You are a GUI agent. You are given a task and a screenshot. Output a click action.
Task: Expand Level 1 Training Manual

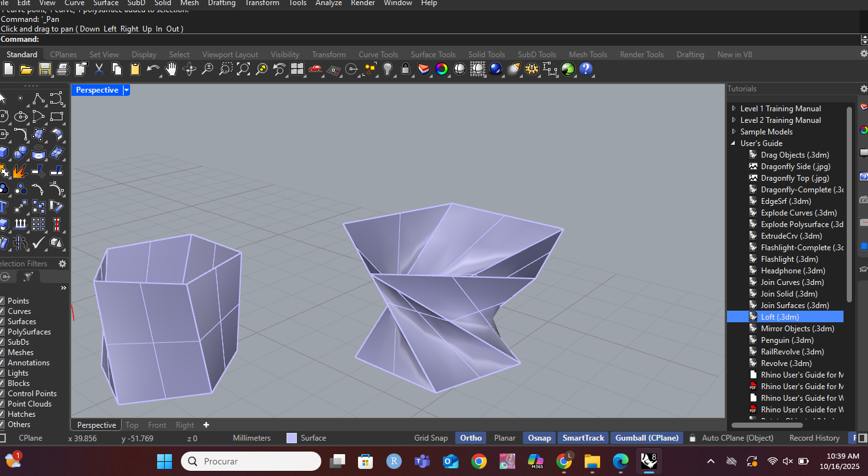[x=733, y=108]
